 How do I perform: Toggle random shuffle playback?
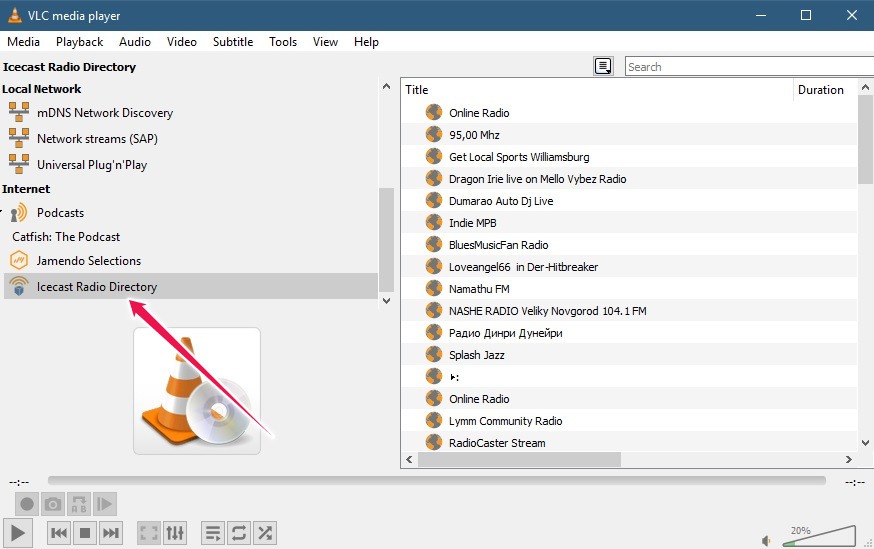click(x=265, y=533)
